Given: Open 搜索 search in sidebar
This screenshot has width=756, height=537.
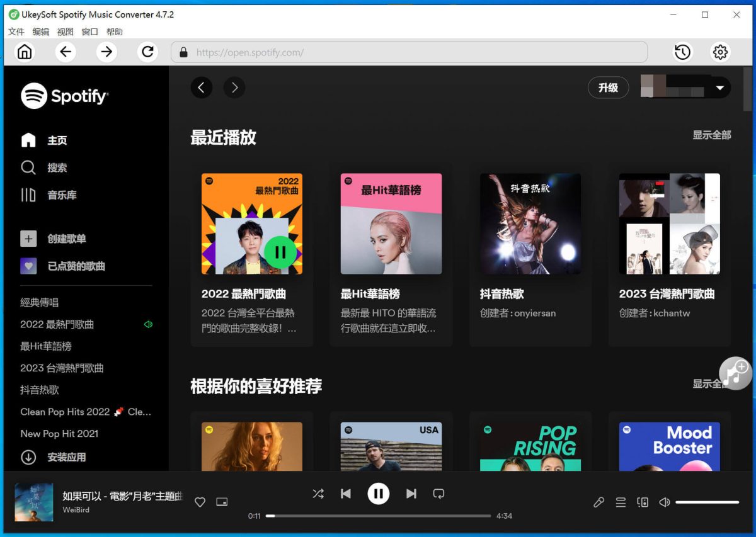Looking at the screenshot, I should (x=44, y=167).
